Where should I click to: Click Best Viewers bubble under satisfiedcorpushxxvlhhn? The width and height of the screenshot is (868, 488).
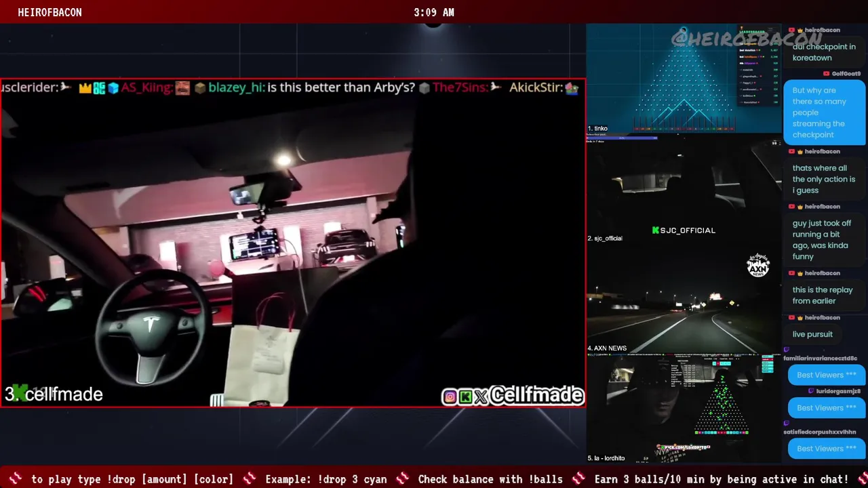tap(827, 449)
